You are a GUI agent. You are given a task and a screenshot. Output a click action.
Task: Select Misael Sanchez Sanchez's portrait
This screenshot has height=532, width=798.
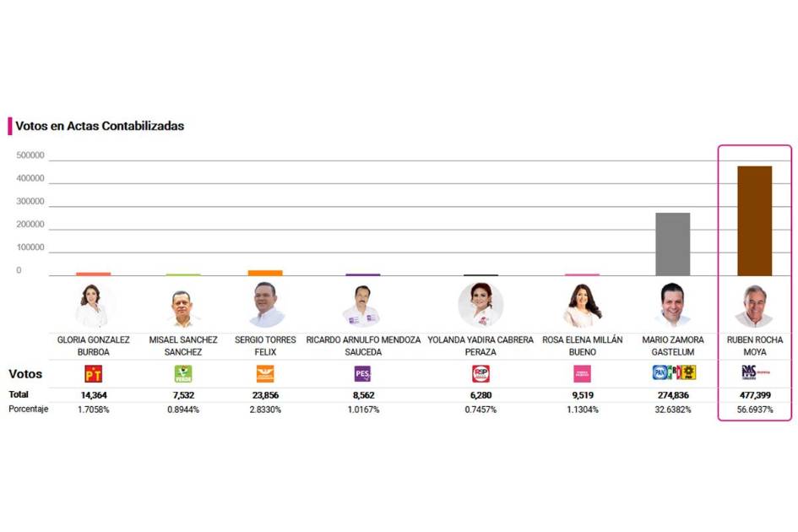coord(183,307)
